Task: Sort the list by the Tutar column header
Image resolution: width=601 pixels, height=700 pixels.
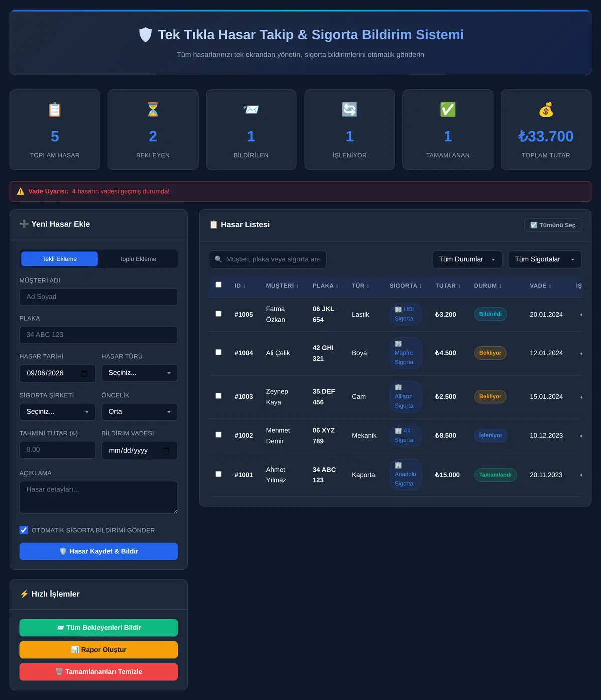Action: 448,286
